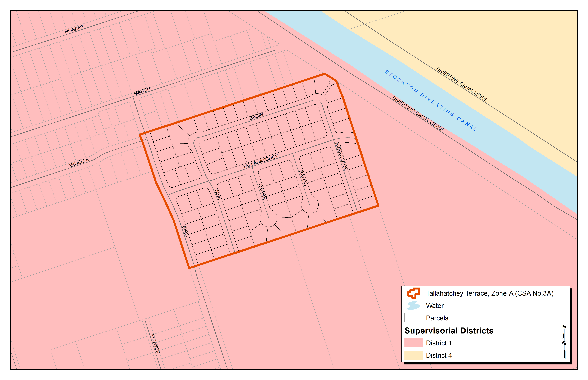Viewport: 588px width, 380px height.
Task: Click the tan District 4 swatch
Action: tap(413, 355)
